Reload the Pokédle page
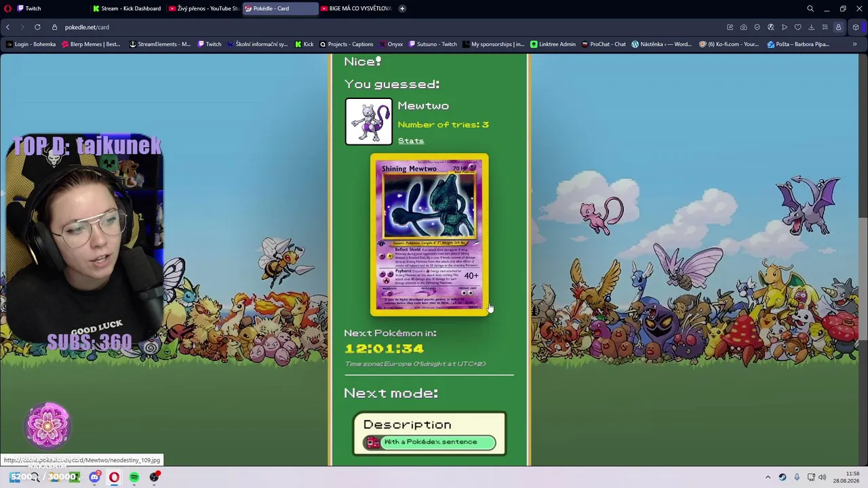 37,27
